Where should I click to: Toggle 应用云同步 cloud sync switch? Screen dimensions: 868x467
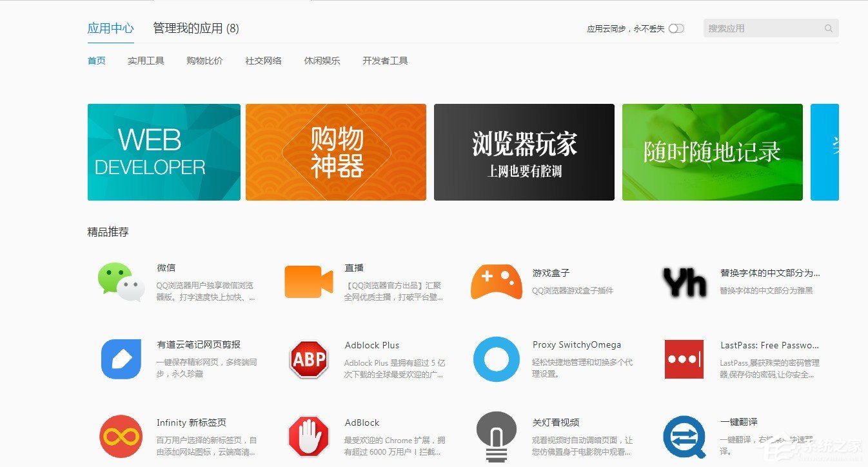[676, 28]
